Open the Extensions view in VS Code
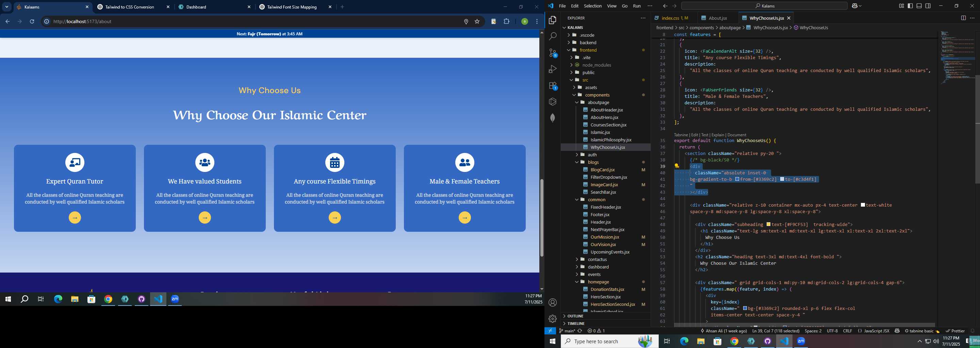The height and width of the screenshot is (348, 980). pos(553,86)
